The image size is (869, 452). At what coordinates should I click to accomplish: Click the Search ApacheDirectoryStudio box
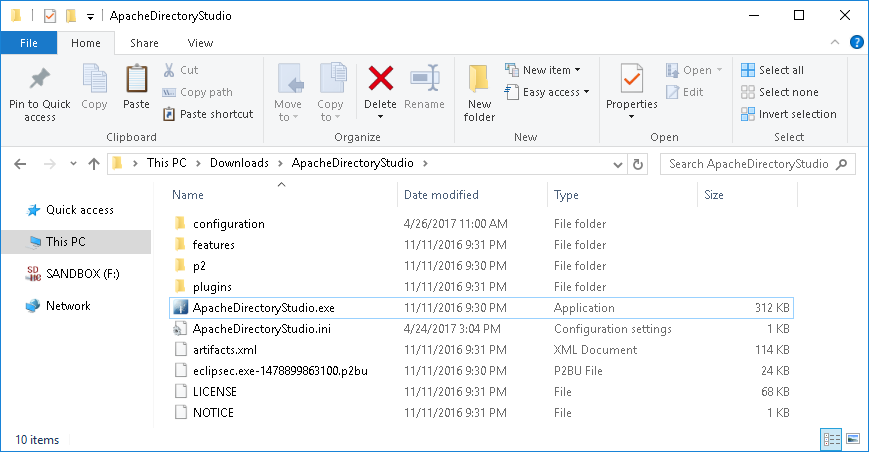pos(757,164)
